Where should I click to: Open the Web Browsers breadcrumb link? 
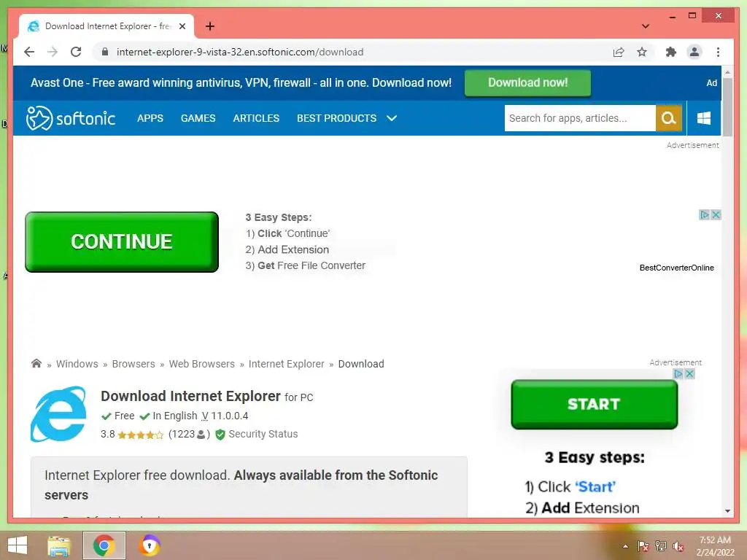202,364
